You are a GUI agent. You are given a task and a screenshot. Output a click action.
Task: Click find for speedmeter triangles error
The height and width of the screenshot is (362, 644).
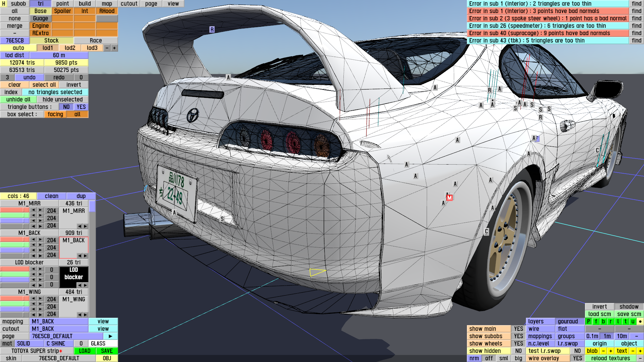[x=636, y=26]
